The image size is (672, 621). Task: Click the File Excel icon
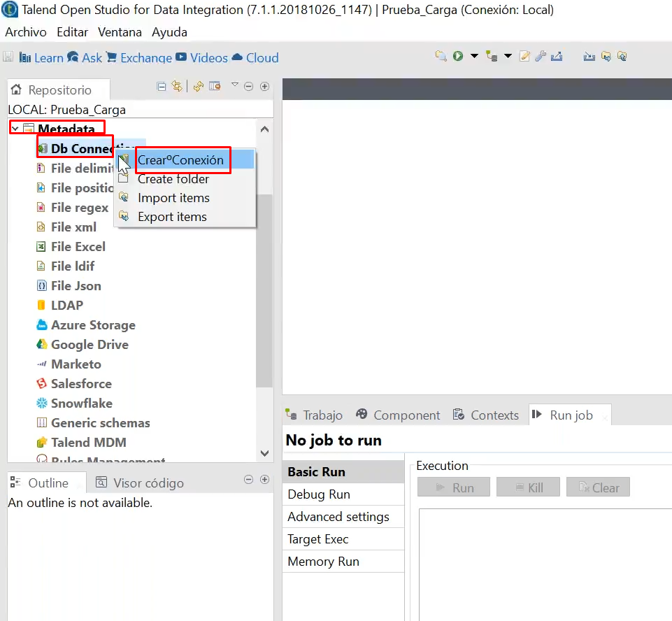pos(41,246)
